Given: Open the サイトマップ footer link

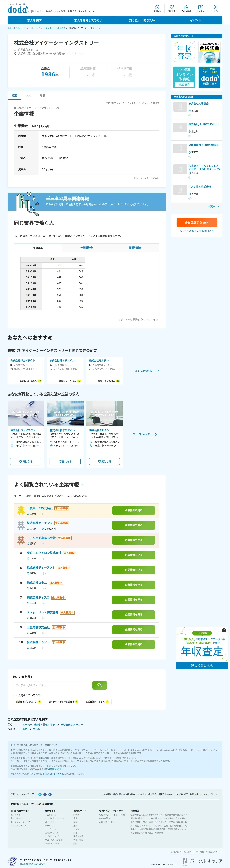Looking at the screenshot, I should (205, 794).
